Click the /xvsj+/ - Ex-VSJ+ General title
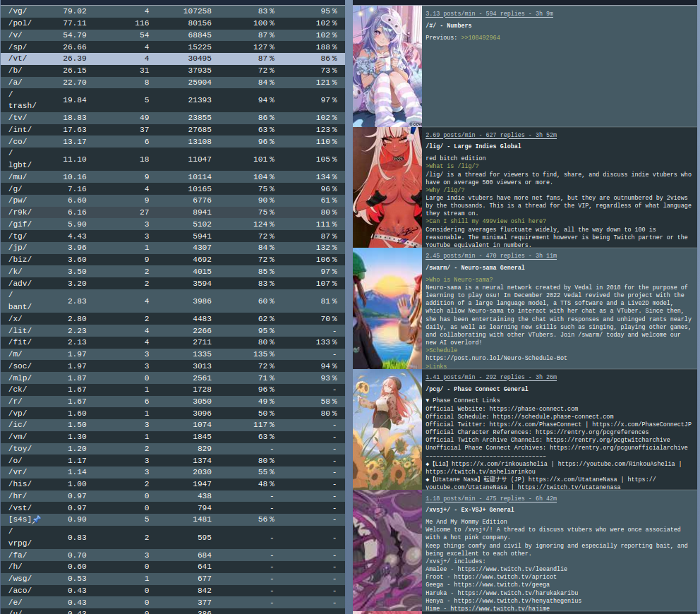The width and height of the screenshot is (700, 614). 470,510
